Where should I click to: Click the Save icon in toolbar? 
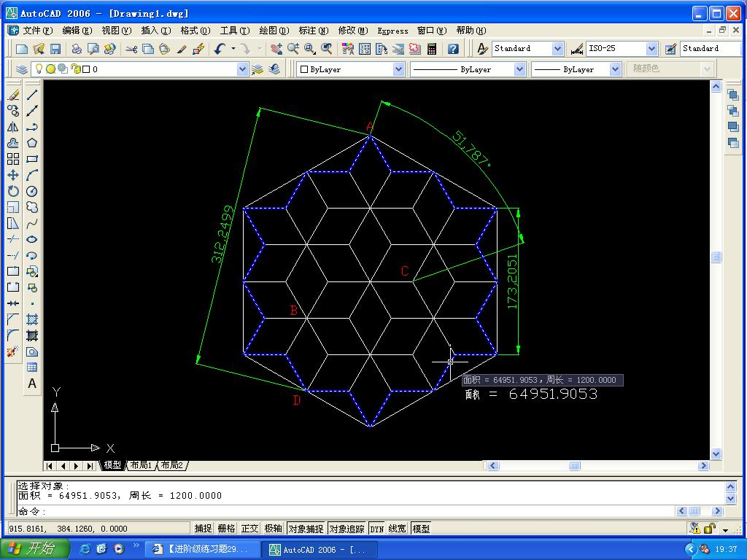click(55, 49)
